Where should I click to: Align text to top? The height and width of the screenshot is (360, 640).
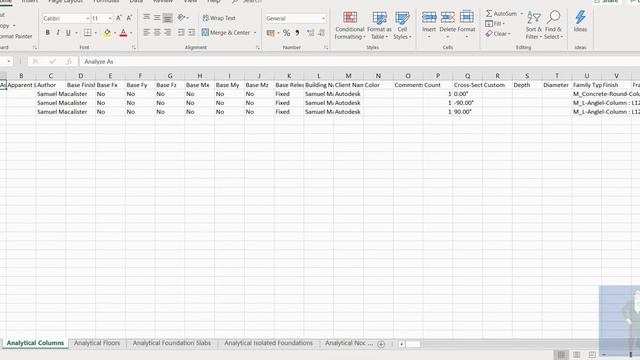[x=147, y=18]
